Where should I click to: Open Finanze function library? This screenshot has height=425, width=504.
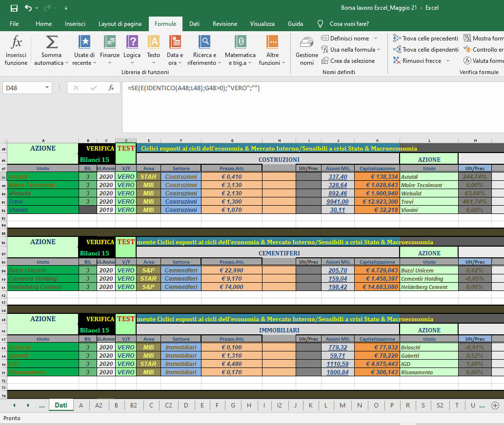[110, 50]
